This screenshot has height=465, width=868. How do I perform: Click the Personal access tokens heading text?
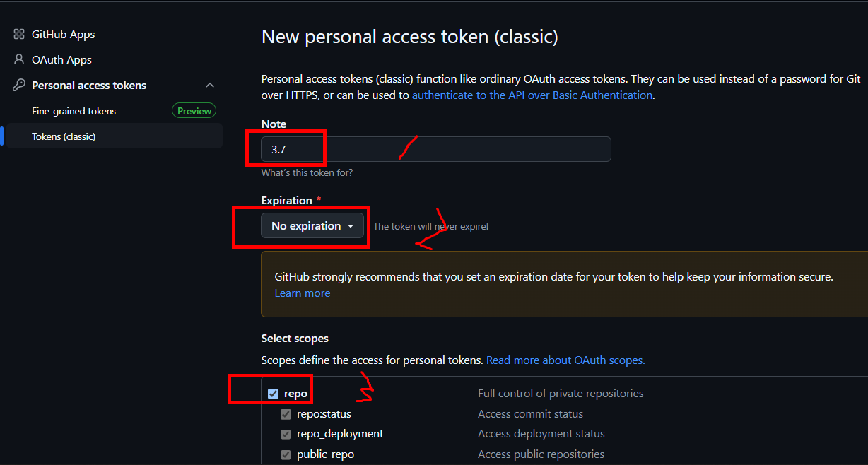pyautogui.click(x=89, y=85)
